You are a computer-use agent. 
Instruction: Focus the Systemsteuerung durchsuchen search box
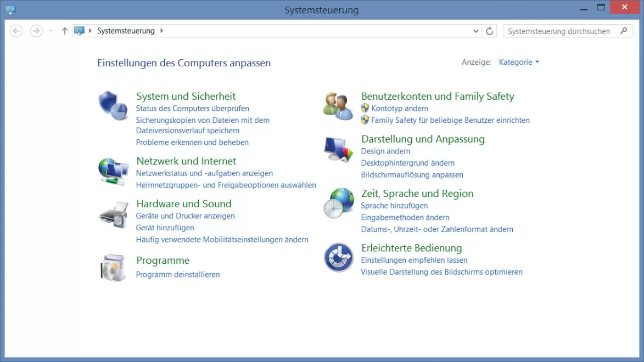[568, 31]
